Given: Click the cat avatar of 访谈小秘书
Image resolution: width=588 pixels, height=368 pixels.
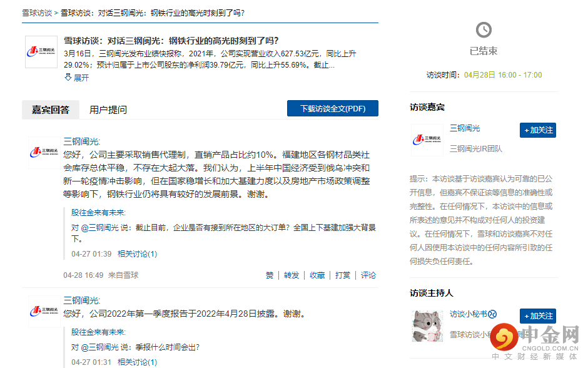Looking at the screenshot, I should 427,325.
